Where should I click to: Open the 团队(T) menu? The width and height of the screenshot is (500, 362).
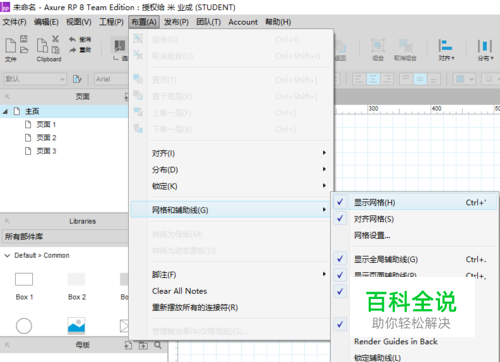coord(209,22)
